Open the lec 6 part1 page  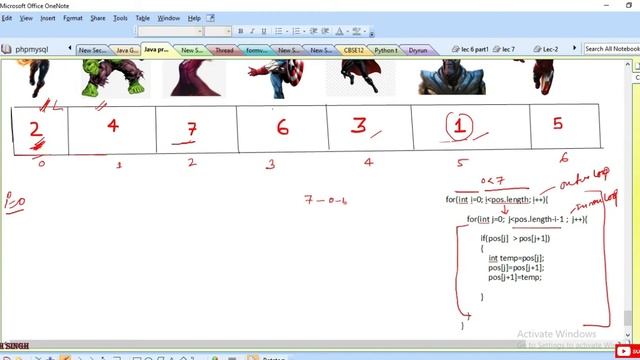[470, 49]
